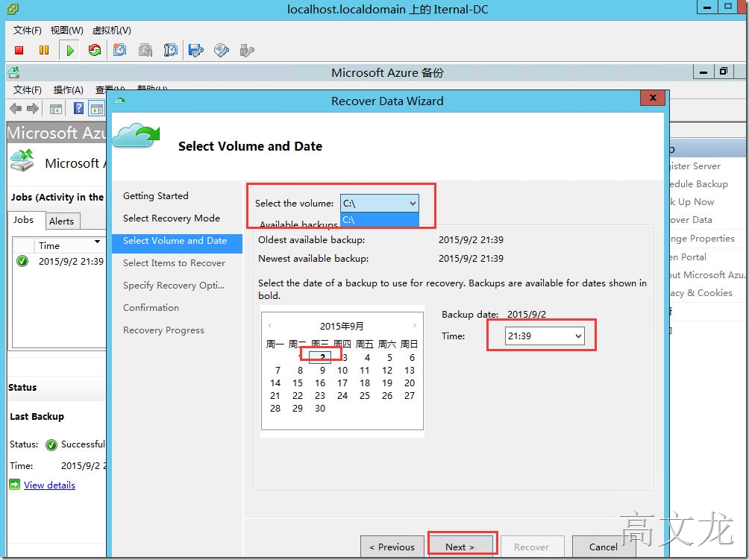Click the Confirmation wizard step
749x560 pixels.
coord(151,308)
